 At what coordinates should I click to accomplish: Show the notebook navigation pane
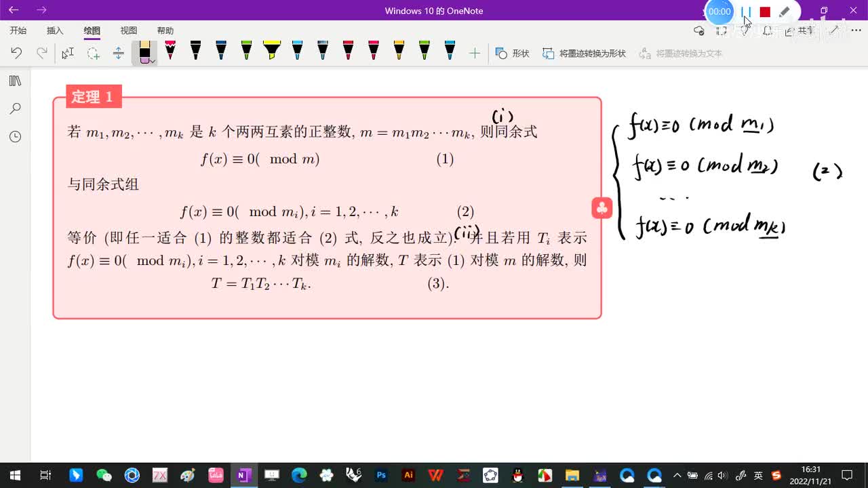click(16, 81)
